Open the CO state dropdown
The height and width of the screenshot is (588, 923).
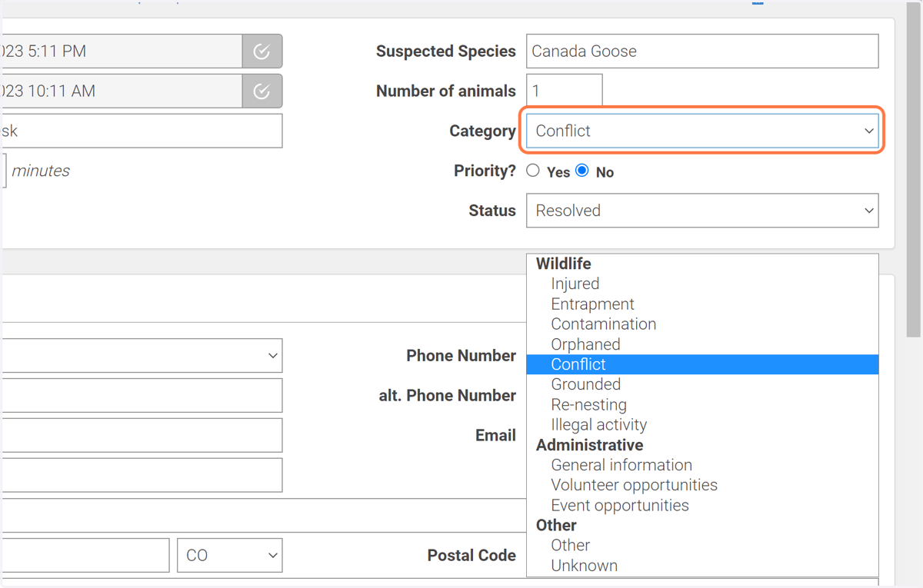tap(229, 555)
